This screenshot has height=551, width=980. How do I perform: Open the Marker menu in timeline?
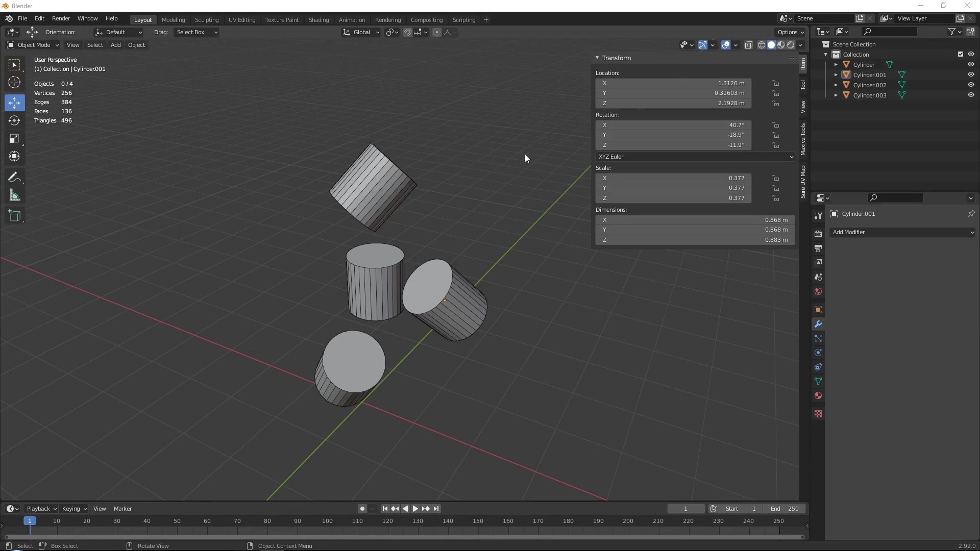[122, 509]
